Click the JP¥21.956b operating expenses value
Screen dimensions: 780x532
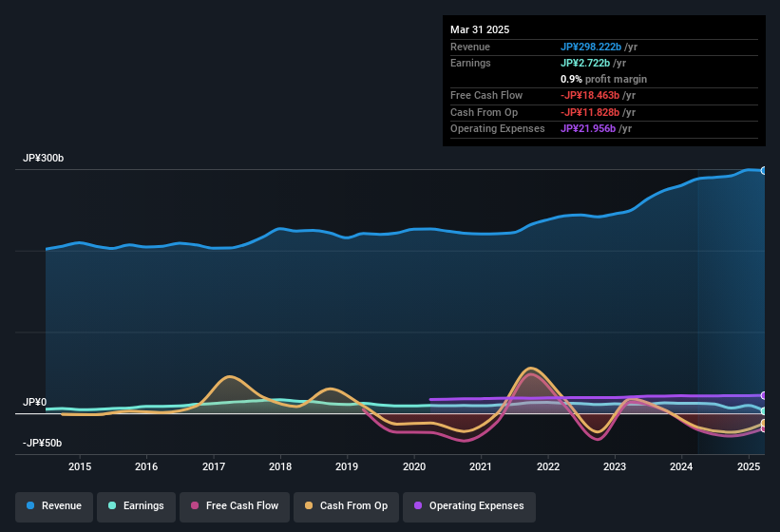tap(588, 129)
